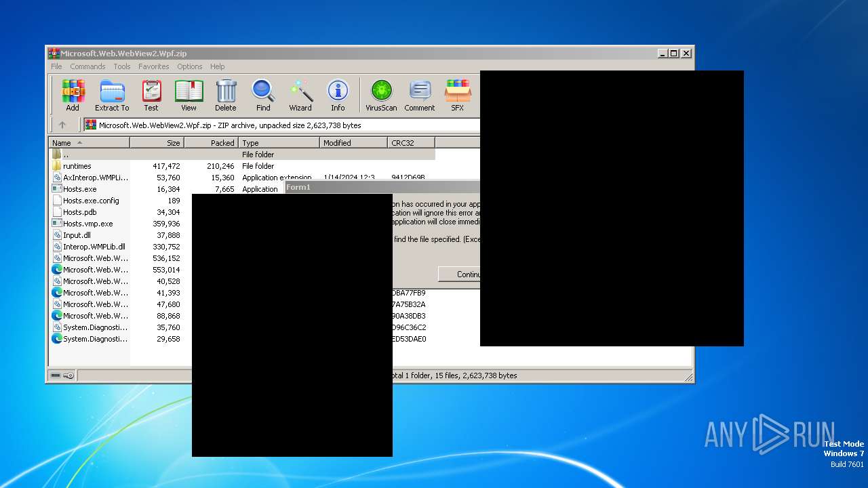
Task: Open the Help menu
Action: click(217, 66)
